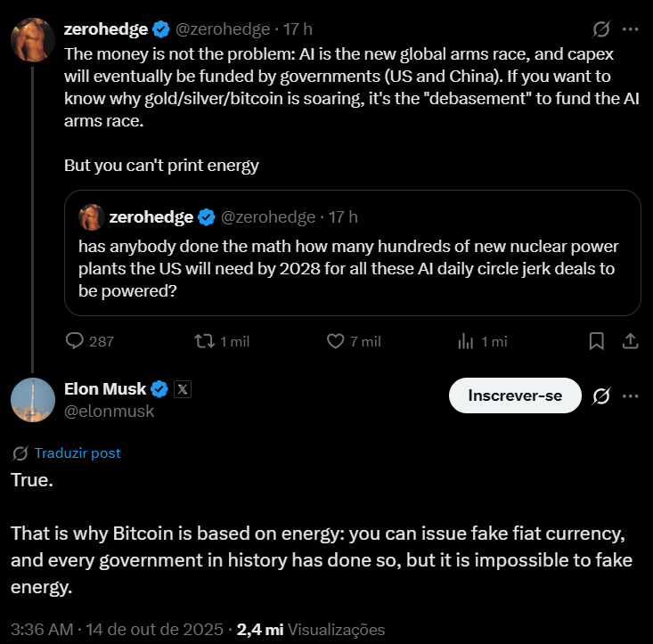The height and width of the screenshot is (644, 653).
Task: Click the post timestamp 3:36 AM
Action: coord(42,629)
